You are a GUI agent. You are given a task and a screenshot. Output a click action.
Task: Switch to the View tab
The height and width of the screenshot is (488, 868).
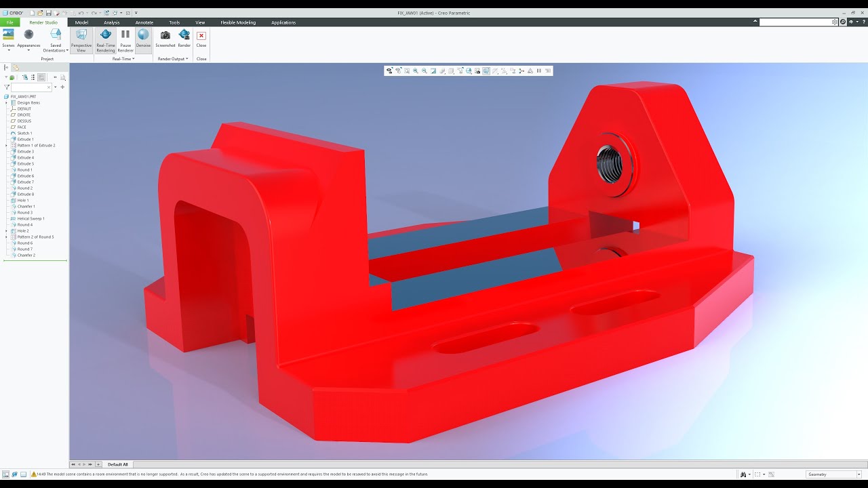[200, 22]
